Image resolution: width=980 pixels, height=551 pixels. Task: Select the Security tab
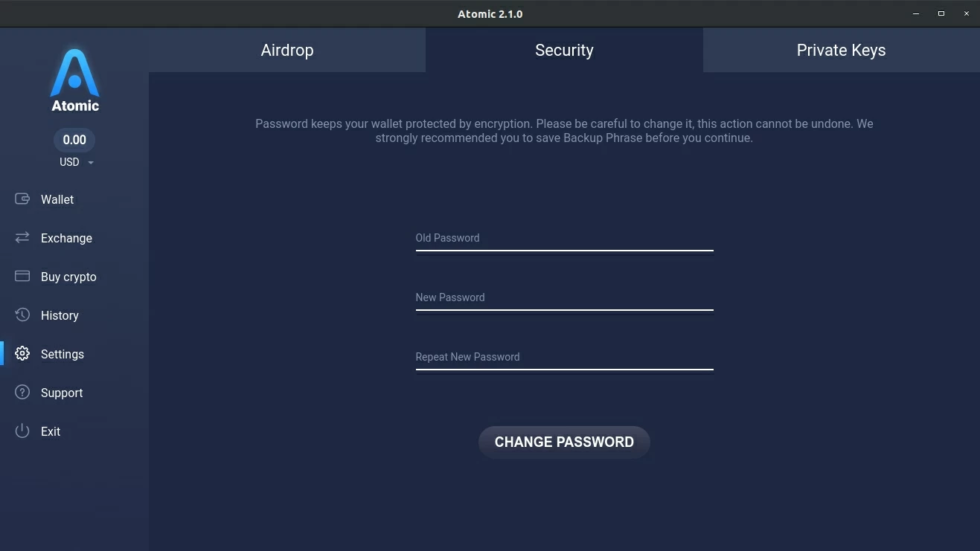[x=564, y=51]
